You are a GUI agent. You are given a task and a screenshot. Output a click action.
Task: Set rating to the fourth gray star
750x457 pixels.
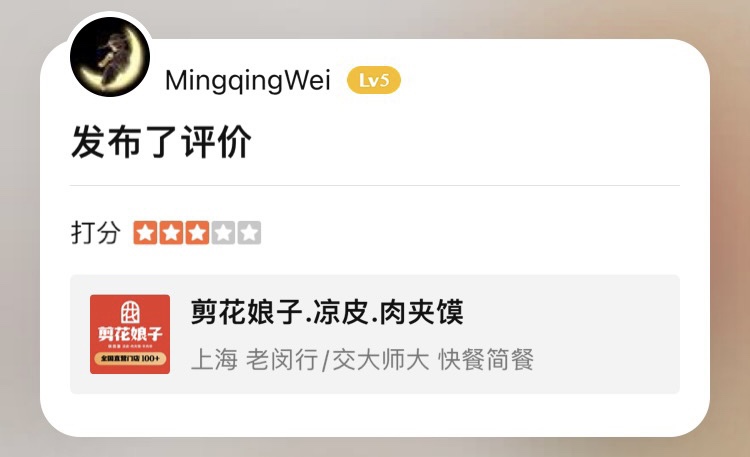pos(223,233)
